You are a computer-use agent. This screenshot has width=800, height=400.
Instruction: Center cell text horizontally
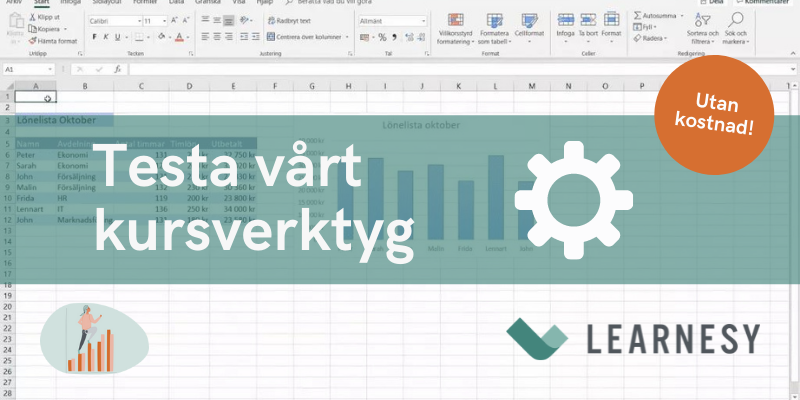[x=217, y=37]
